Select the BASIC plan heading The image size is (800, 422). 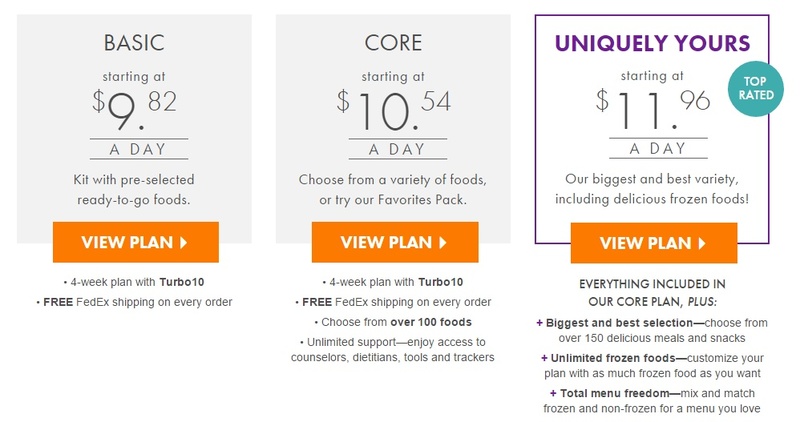point(135,44)
